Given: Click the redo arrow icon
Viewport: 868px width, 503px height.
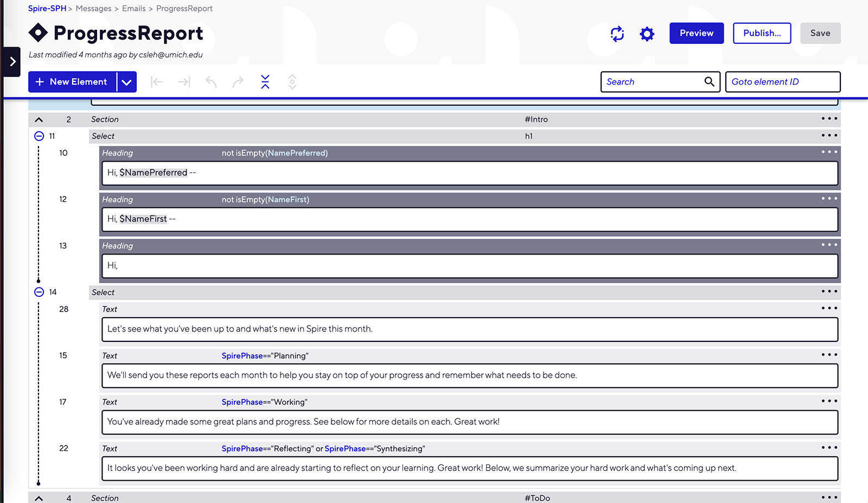Looking at the screenshot, I should 238,82.
